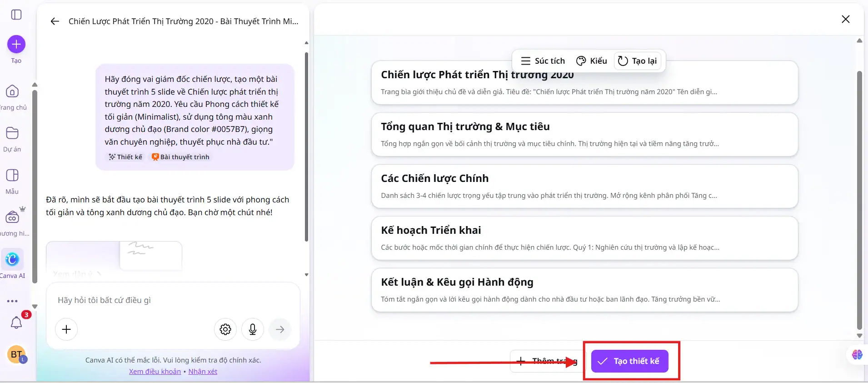
Task: Click the Tạo thiết kế button
Action: (629, 361)
